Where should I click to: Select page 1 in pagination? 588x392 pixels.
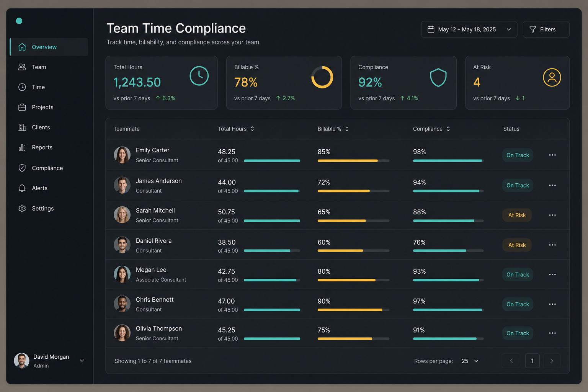point(532,361)
